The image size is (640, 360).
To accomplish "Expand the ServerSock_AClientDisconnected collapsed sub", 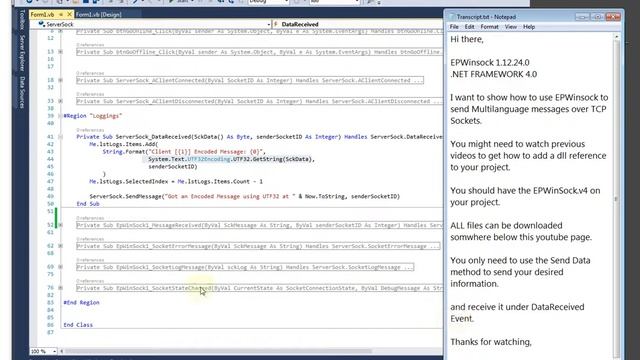I will tap(60, 101).
